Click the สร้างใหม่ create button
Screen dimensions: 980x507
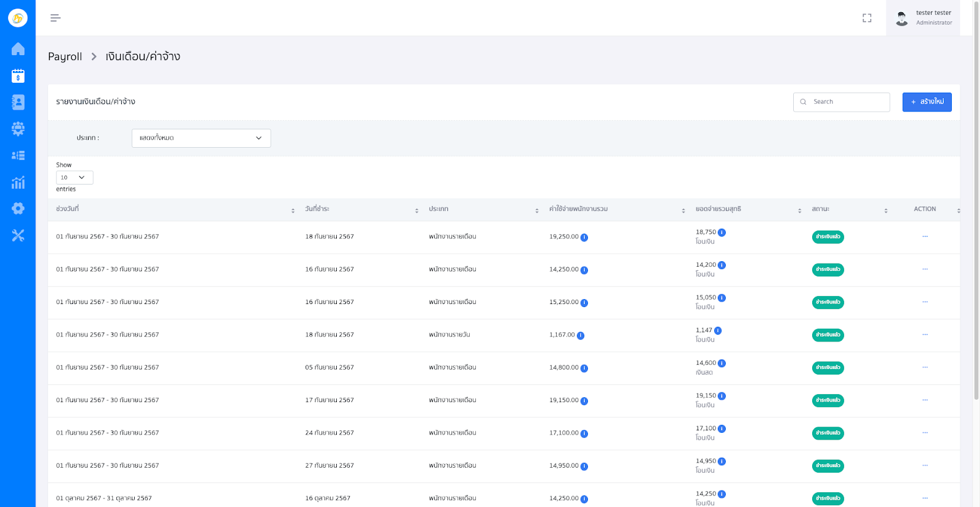(927, 102)
